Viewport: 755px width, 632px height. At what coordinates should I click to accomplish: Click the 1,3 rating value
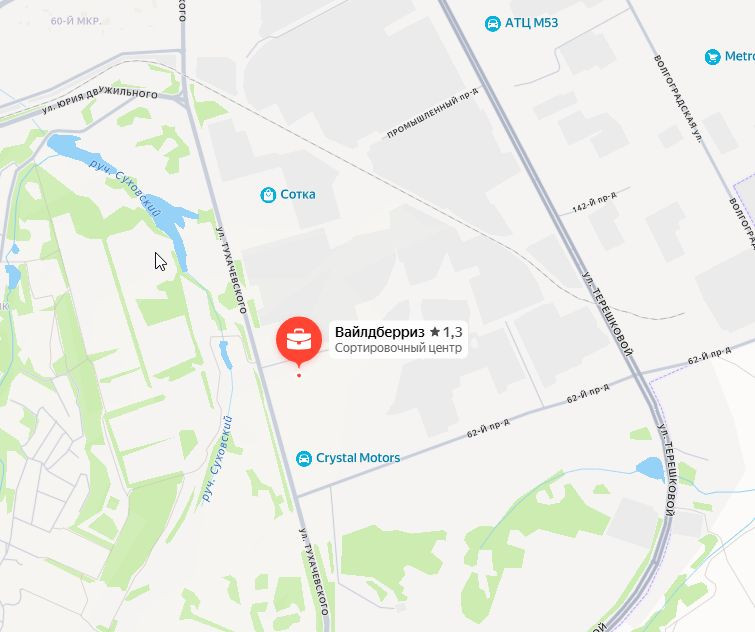pos(453,332)
